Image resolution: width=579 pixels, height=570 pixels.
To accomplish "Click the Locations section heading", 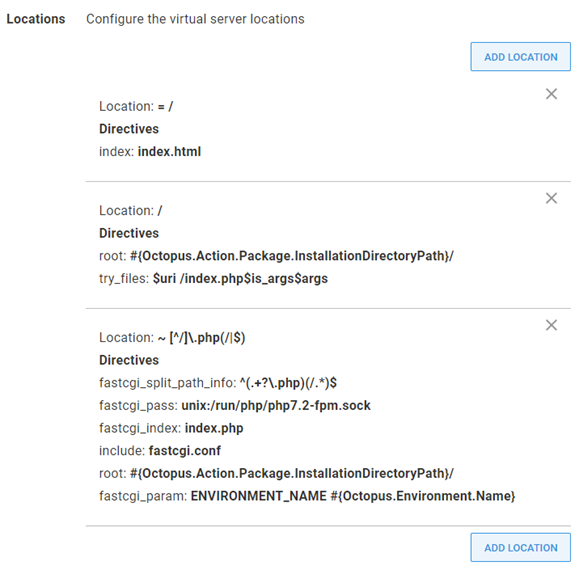I will point(36,19).
